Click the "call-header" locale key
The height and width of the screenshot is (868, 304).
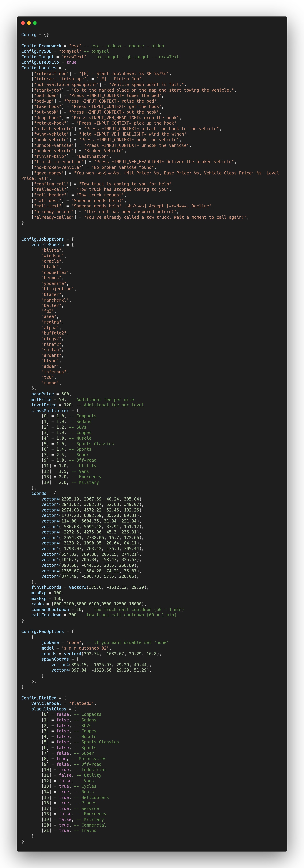(x=51, y=195)
